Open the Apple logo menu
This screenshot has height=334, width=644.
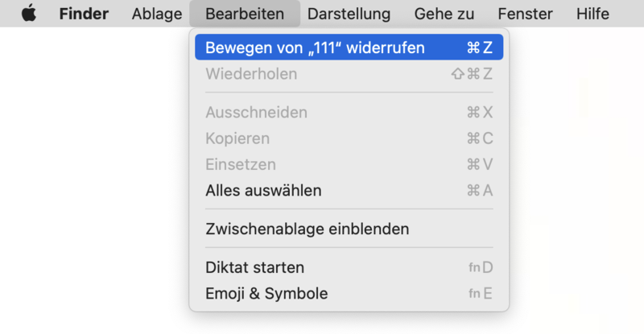point(29,14)
